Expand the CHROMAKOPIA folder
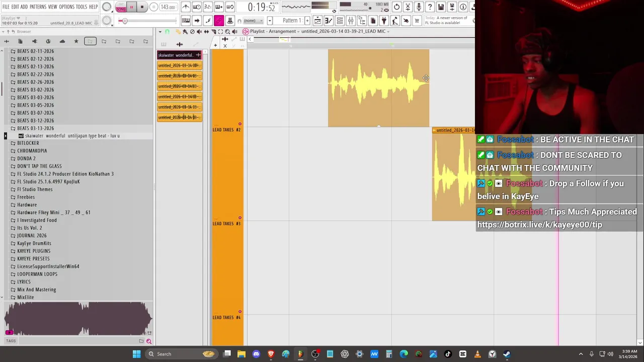644x362 pixels. (32, 151)
